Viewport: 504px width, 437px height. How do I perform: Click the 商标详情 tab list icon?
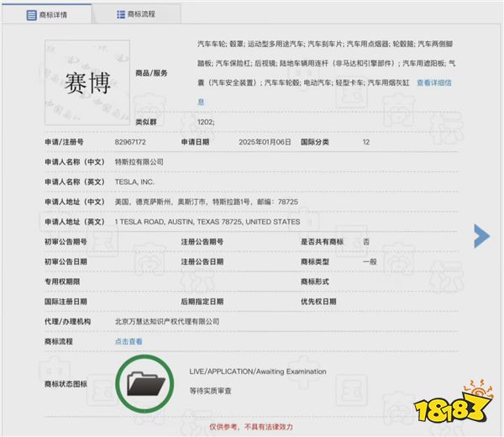pyautogui.click(x=31, y=15)
